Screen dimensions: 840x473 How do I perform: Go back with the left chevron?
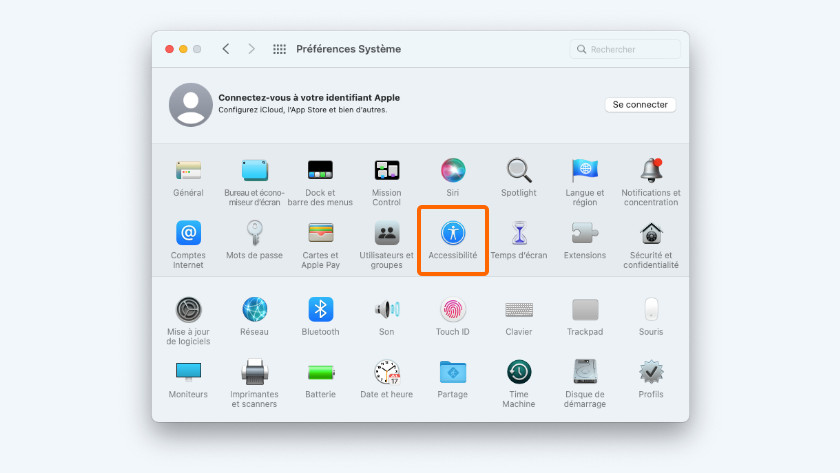pos(226,49)
